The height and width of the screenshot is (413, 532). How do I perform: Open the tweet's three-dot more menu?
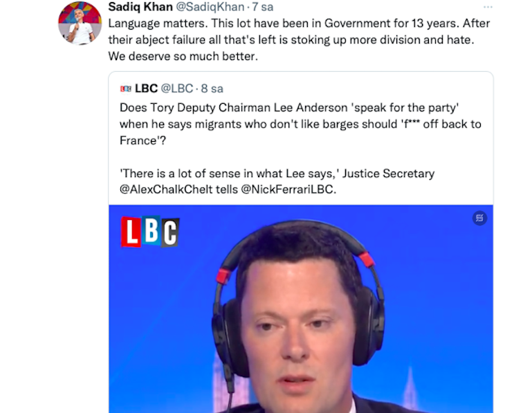[x=488, y=7]
